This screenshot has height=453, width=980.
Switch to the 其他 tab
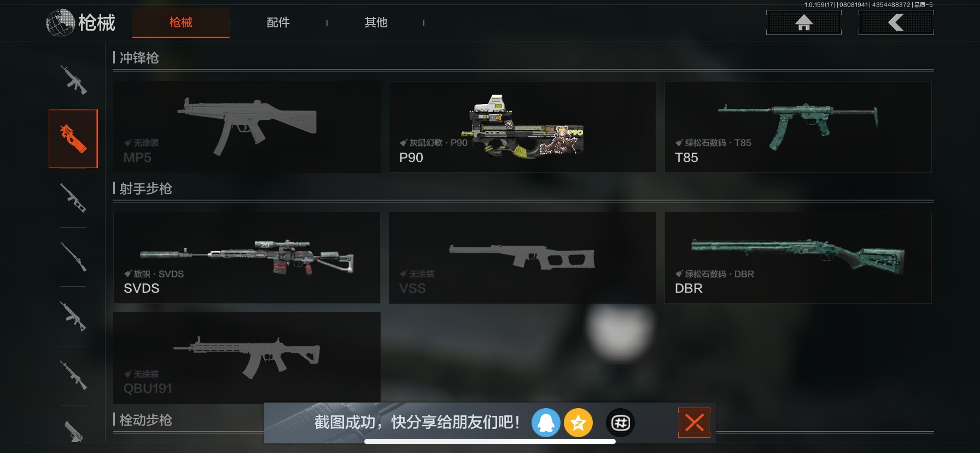376,22
